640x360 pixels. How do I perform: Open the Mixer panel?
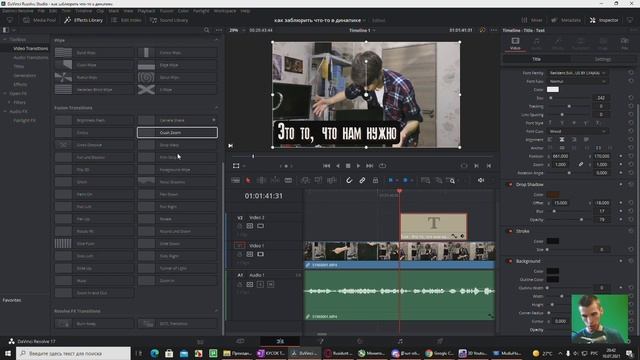532,20
